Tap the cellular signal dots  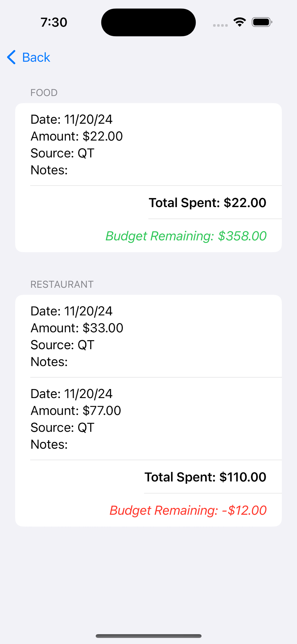point(220,25)
